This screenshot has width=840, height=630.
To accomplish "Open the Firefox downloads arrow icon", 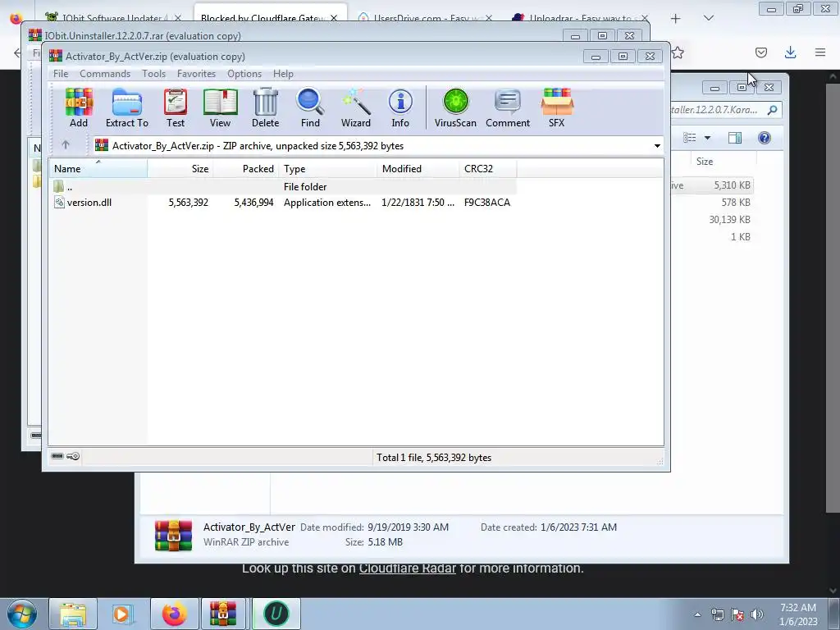I will tap(790, 52).
